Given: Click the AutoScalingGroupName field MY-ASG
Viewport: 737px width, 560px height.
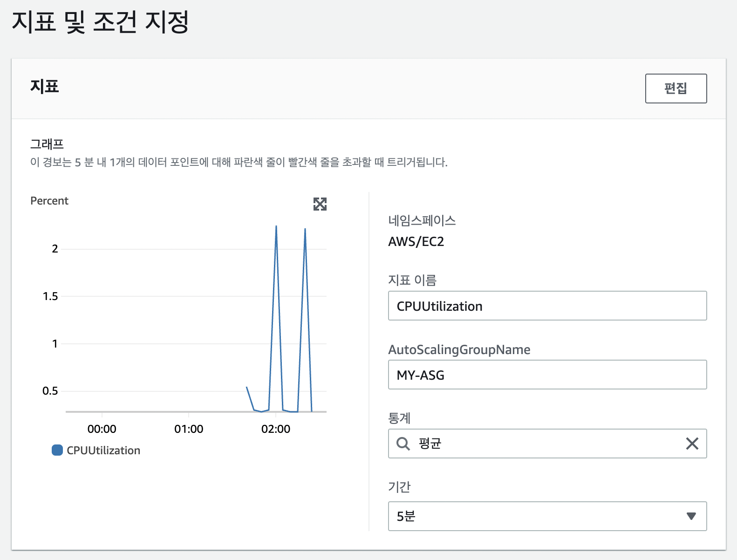Looking at the screenshot, I should (547, 375).
